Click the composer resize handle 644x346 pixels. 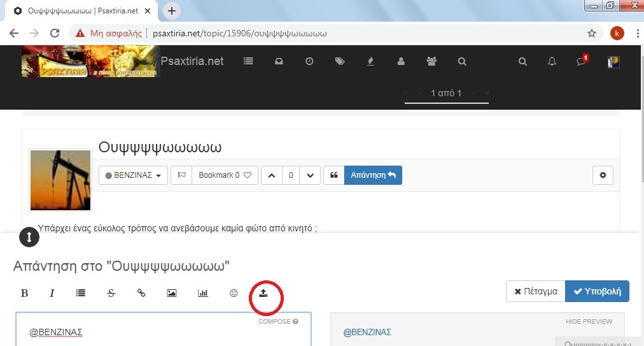29,238
